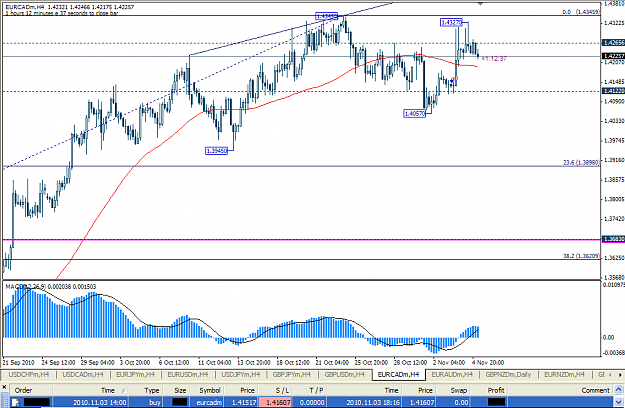Click the '21 Sep 2010' time axis label
The width and height of the screenshot is (625, 408).
click(x=18, y=362)
